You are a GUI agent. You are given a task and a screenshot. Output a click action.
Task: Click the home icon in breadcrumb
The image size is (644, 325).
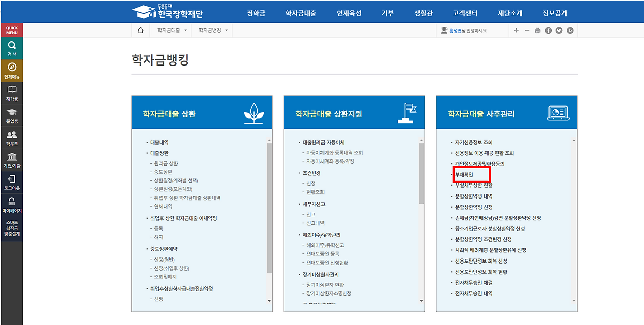click(x=141, y=30)
